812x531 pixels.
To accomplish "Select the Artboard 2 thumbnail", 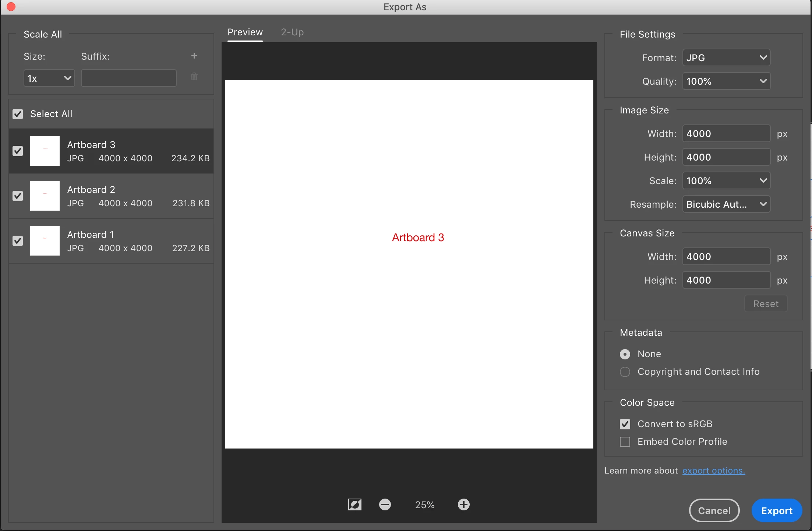I will (x=45, y=196).
